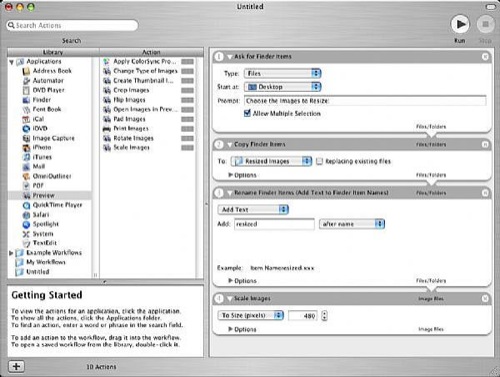Click the Library column header
This screenshot has width=500, height=377.
tap(53, 52)
